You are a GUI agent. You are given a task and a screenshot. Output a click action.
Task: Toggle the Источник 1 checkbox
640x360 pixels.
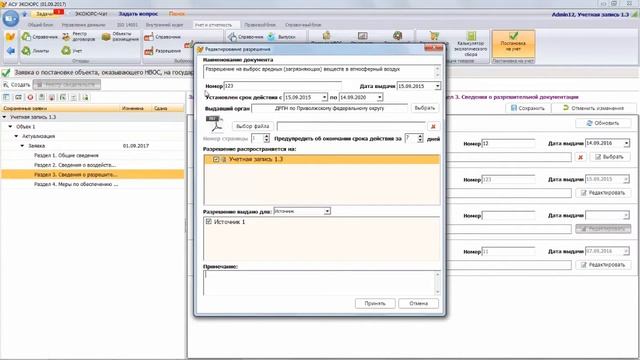209,222
